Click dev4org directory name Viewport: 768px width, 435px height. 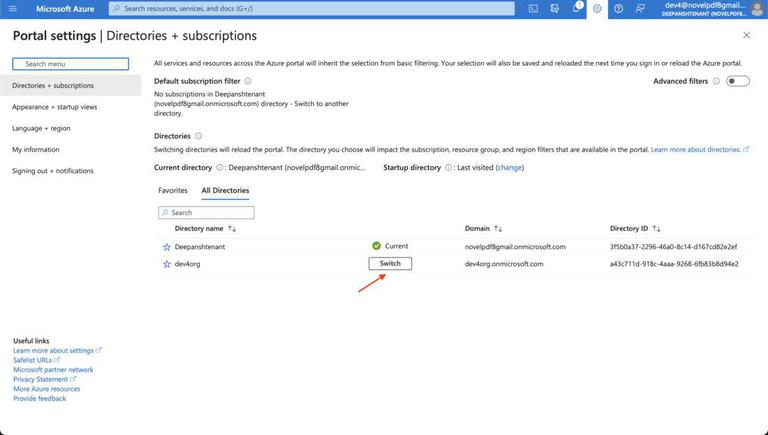(x=188, y=264)
